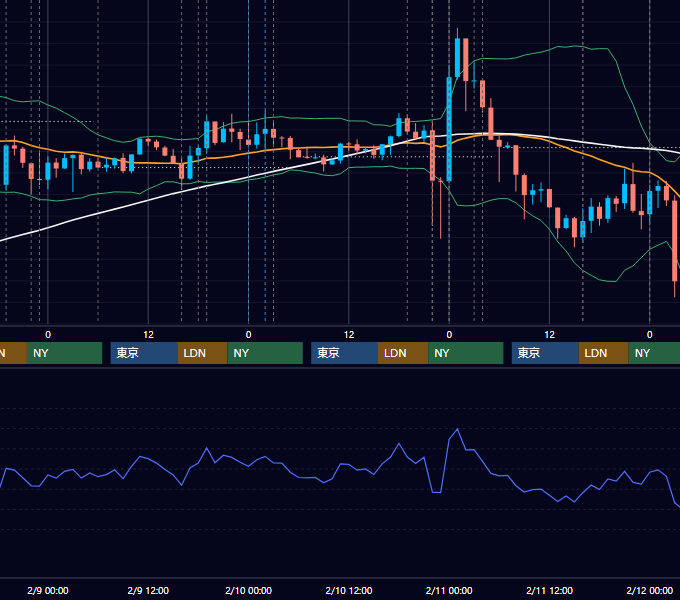Image resolution: width=680 pixels, height=600 pixels.
Task: Click the LDN session block on 2/11
Action: (604, 353)
